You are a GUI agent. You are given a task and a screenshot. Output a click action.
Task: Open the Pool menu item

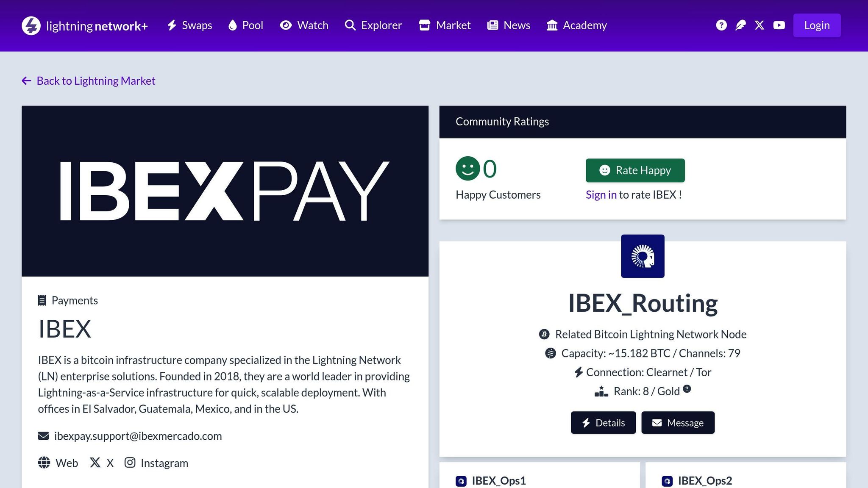(x=246, y=25)
